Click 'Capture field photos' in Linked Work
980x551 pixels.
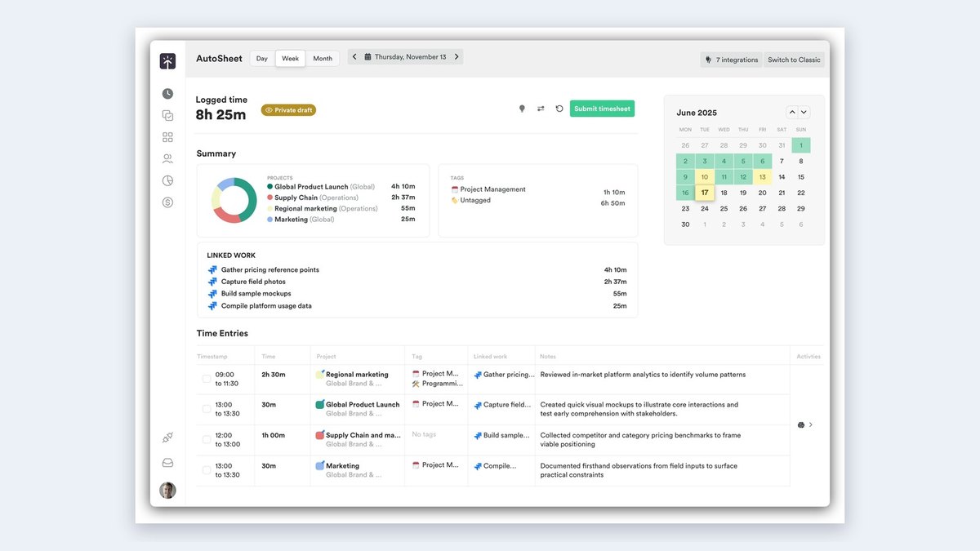point(253,282)
